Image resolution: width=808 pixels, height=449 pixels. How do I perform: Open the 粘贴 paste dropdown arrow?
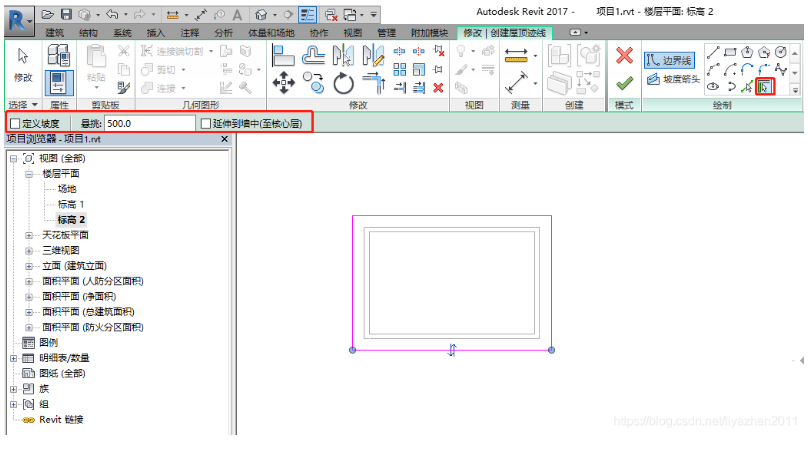click(x=96, y=88)
